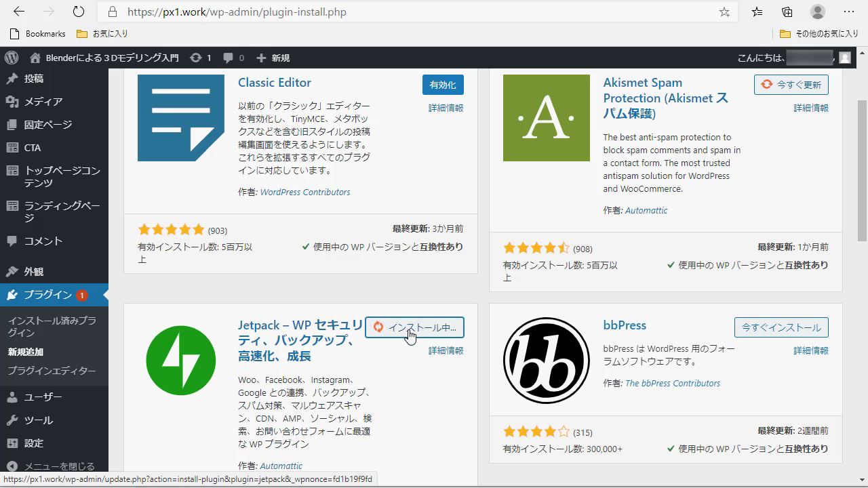This screenshot has height=488, width=868.
Task: Select インストール済みプラグイン submenu item
Action: click(x=52, y=327)
